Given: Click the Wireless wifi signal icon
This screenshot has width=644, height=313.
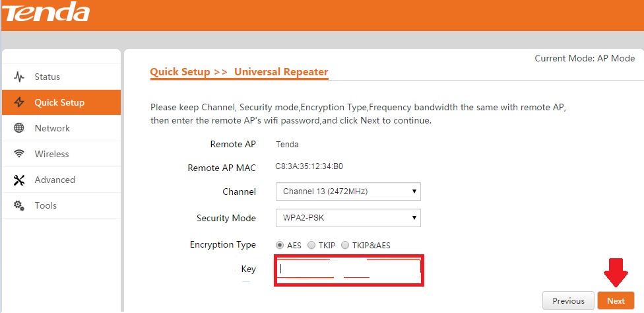Looking at the screenshot, I should [19, 154].
